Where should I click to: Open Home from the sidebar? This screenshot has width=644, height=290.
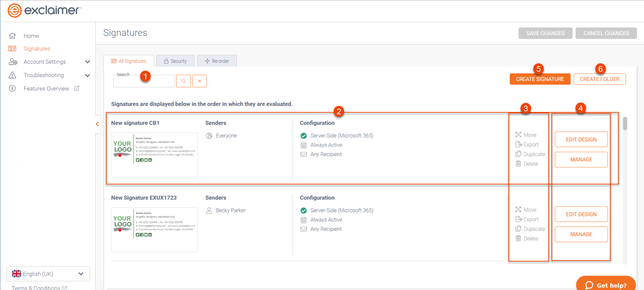[31, 36]
